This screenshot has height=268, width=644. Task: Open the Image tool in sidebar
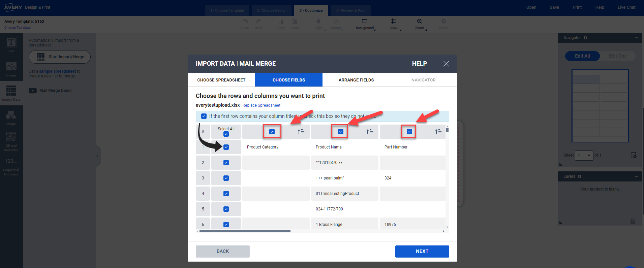coord(11,69)
